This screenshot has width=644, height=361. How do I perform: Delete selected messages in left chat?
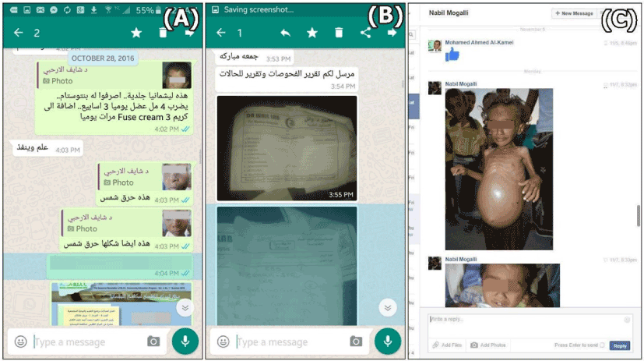pos(162,34)
